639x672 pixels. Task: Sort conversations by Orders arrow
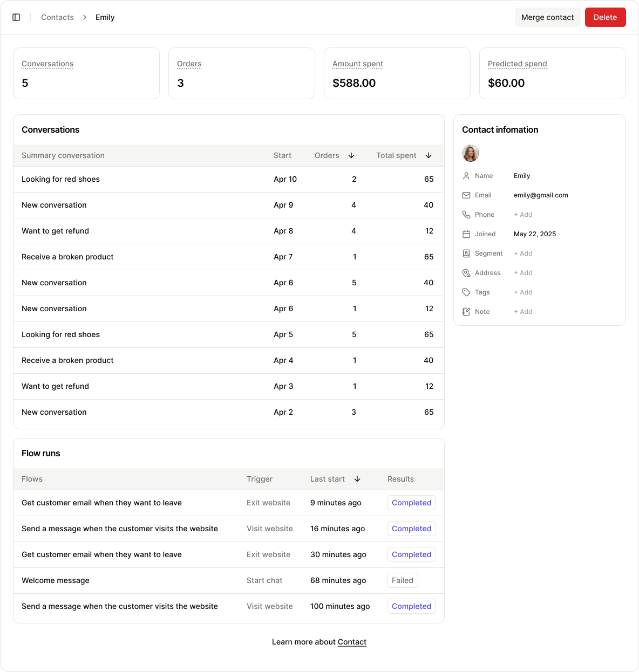pos(351,155)
